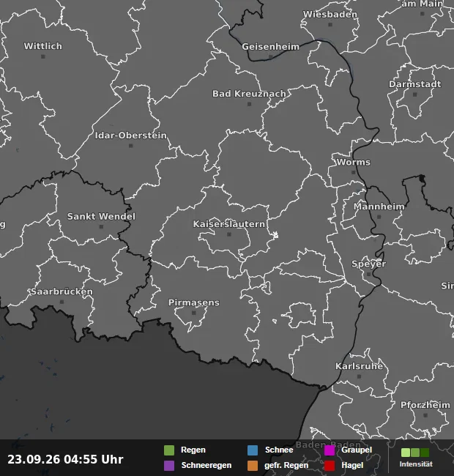The image size is (454, 476).
Task: Click the Darmstadt city marker
Action: (415, 94)
